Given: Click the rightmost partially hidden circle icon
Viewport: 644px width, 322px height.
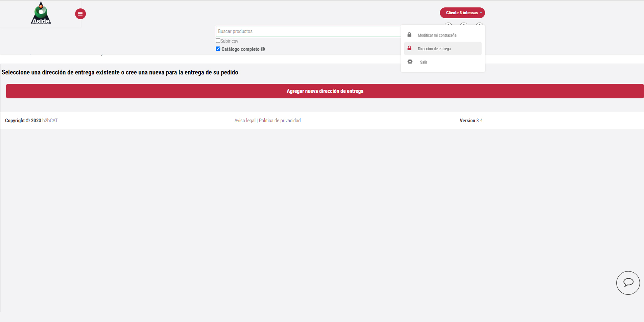Looking at the screenshot, I should click(479, 25).
